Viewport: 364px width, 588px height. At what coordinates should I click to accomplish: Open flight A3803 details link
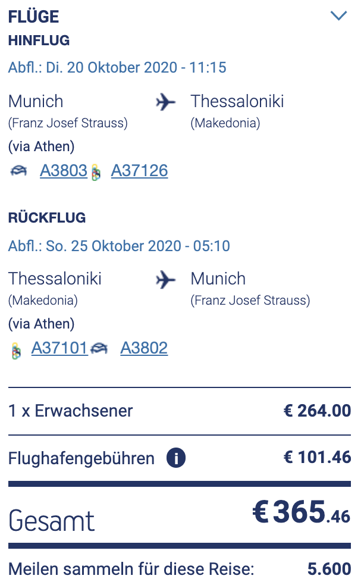[x=64, y=171]
